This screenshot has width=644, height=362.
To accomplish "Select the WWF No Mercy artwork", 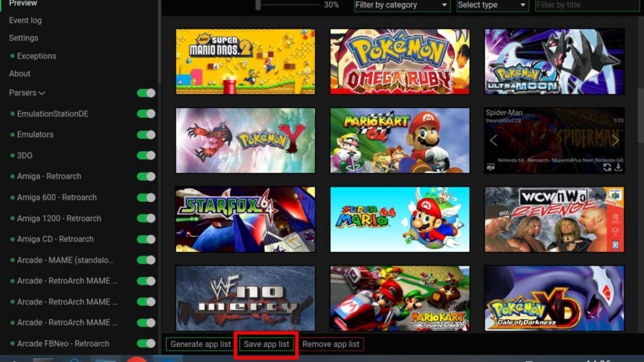I will pyautogui.click(x=246, y=298).
